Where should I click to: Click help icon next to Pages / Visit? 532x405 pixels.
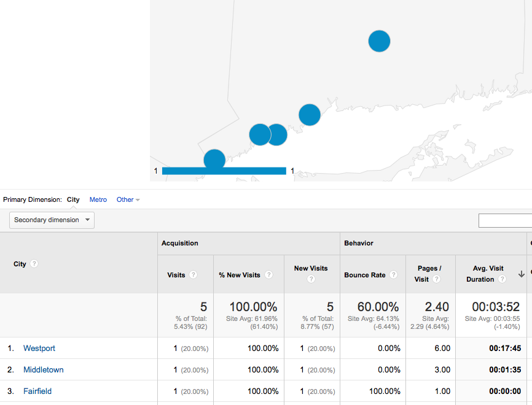click(x=436, y=279)
